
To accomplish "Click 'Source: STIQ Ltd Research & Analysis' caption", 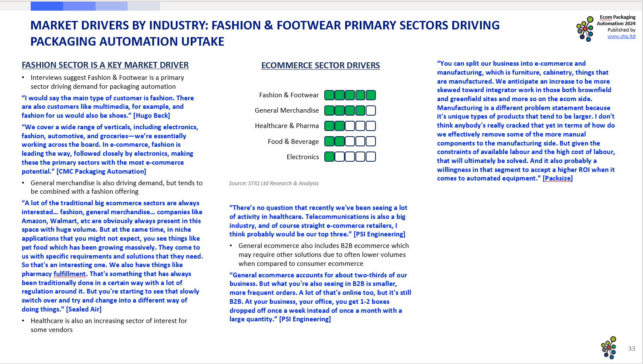I will tap(273, 183).
